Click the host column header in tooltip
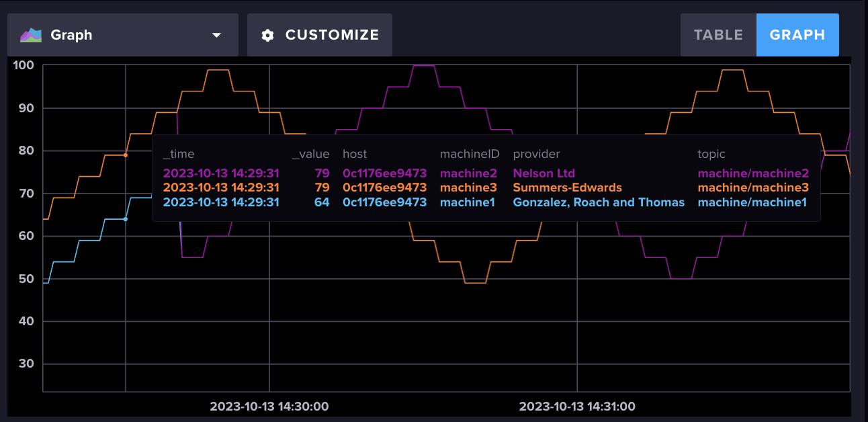 click(355, 155)
